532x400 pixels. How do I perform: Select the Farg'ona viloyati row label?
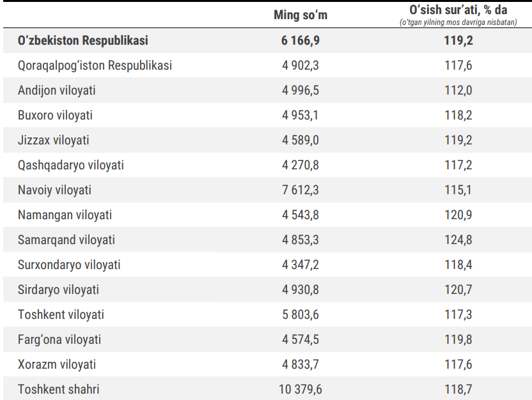[x=59, y=339]
